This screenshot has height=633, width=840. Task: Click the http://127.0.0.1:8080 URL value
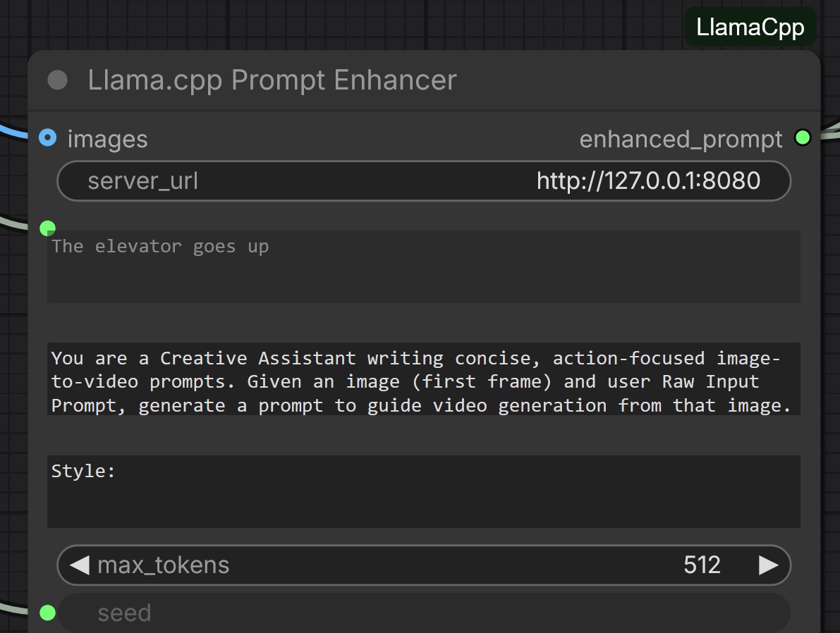[x=648, y=181]
